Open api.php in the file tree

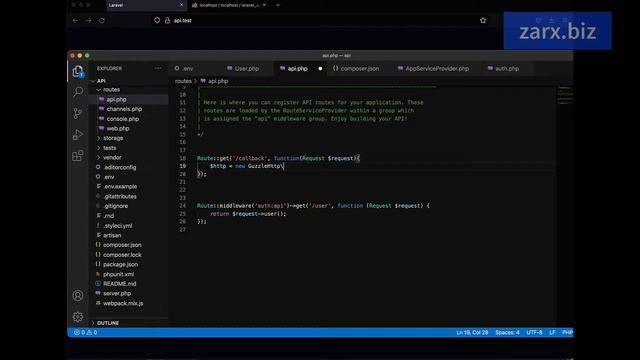(116, 100)
